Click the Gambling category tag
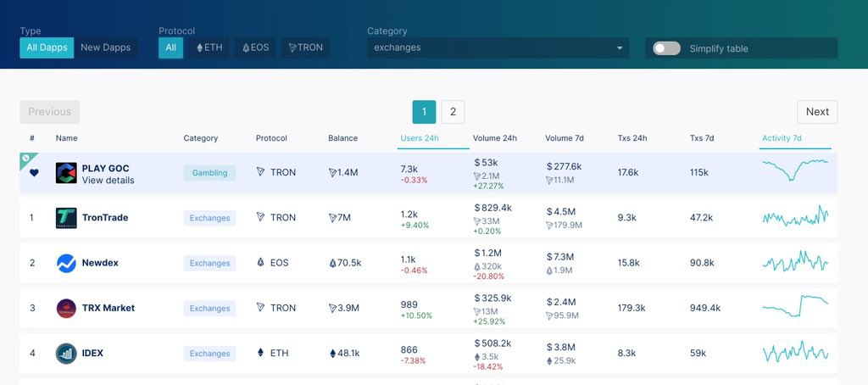The image size is (868, 385). [x=210, y=173]
